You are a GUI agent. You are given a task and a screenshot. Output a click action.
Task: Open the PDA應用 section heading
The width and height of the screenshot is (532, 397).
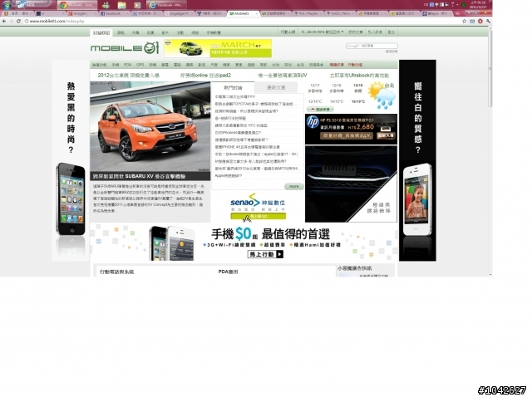pyautogui.click(x=228, y=272)
